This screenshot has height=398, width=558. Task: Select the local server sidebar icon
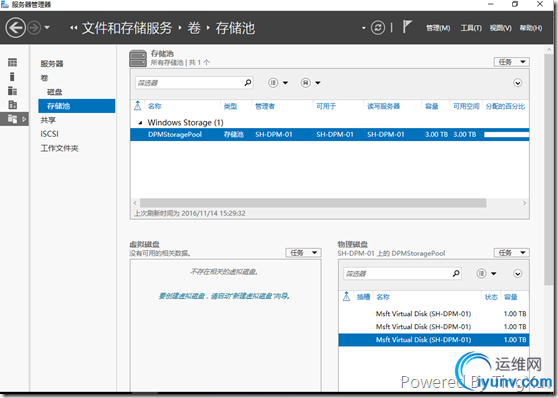click(x=12, y=77)
